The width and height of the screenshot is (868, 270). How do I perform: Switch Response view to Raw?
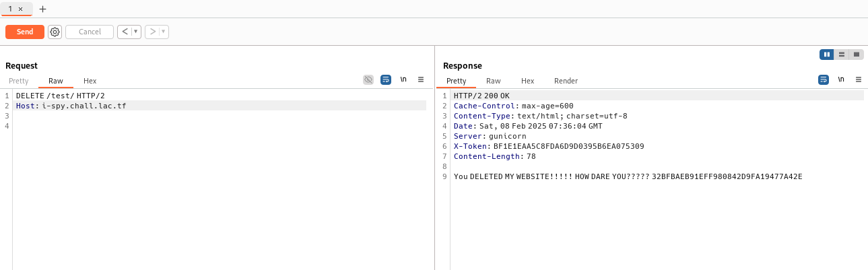point(494,81)
